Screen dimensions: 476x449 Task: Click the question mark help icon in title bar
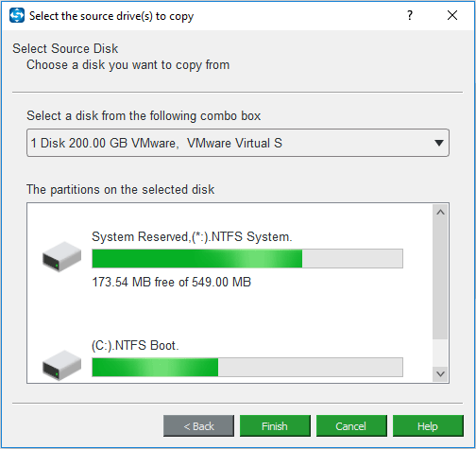pos(410,15)
